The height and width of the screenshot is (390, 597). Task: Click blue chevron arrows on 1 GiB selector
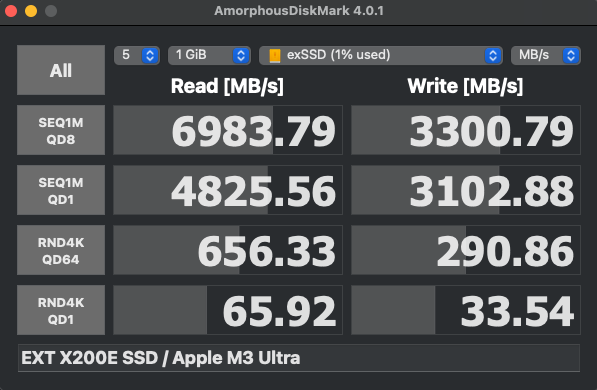tap(241, 56)
